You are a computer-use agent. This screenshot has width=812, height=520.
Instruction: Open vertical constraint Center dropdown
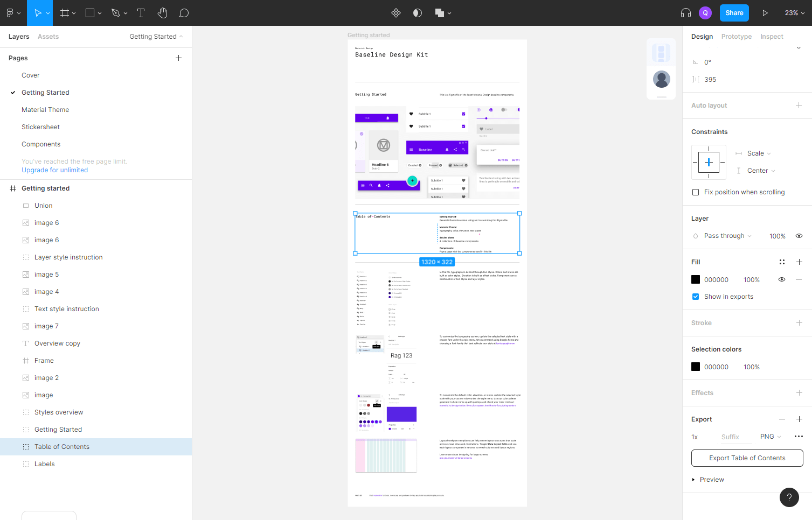click(x=761, y=171)
